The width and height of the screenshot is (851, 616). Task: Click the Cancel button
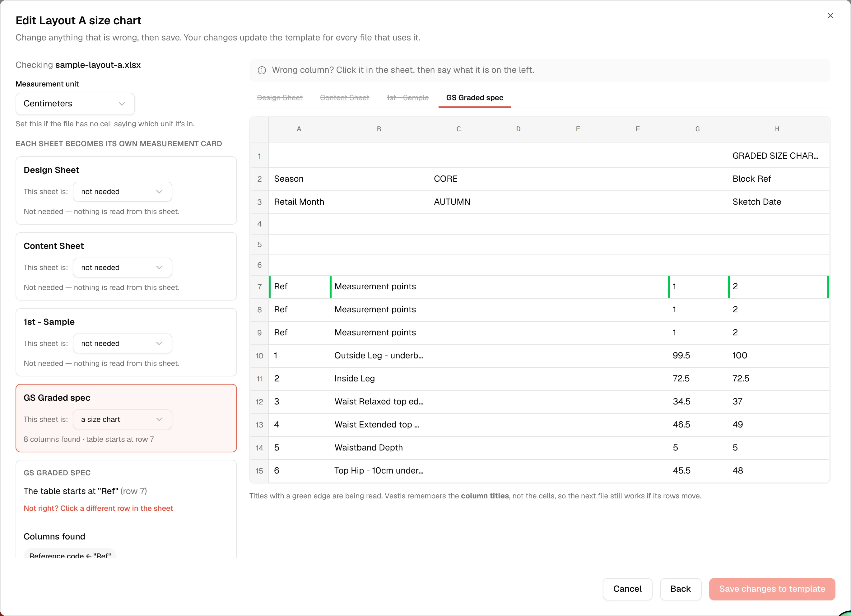tap(627, 589)
